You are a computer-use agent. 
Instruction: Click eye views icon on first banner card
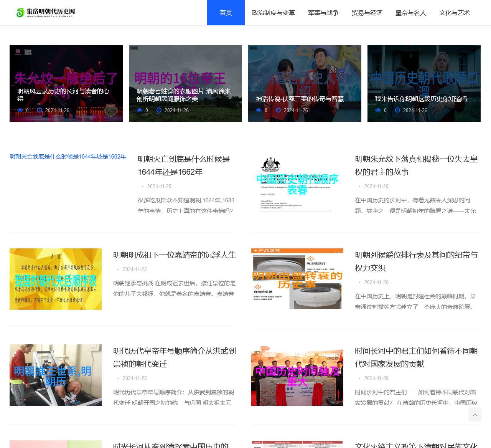click(20, 110)
